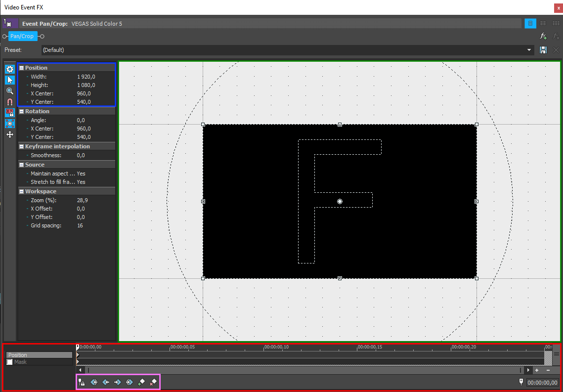The width and height of the screenshot is (563, 392).
Task: Toggle Lock Aspect Ratio button
Action: [x=9, y=113]
